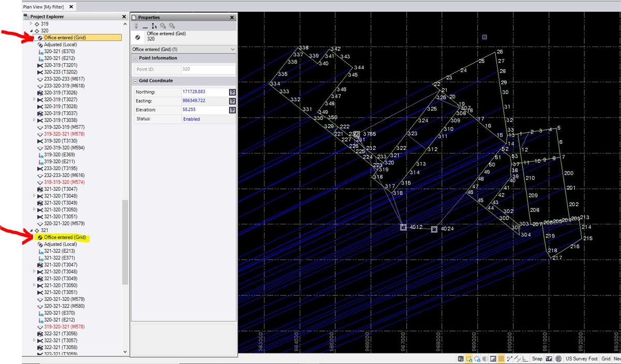Click the select/arrow tool in the Properties panel
Screen dimensions: 621x364
(x=155, y=26)
